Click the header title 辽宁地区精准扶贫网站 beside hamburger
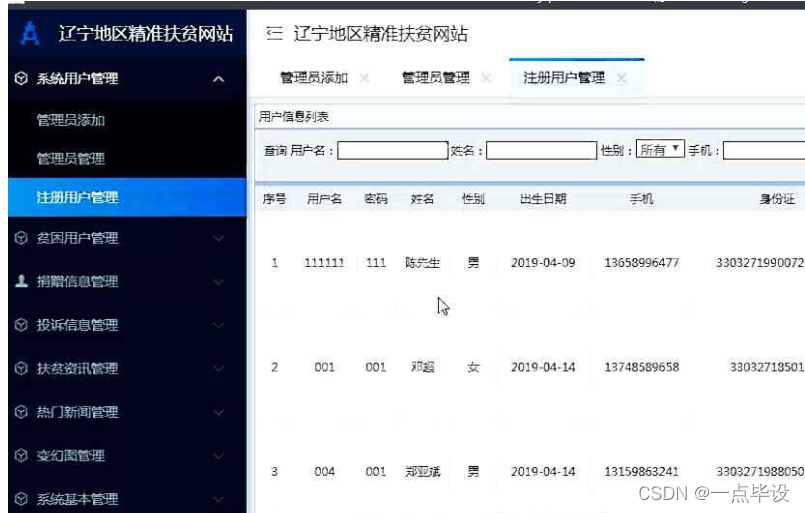805x513 pixels. [380, 34]
